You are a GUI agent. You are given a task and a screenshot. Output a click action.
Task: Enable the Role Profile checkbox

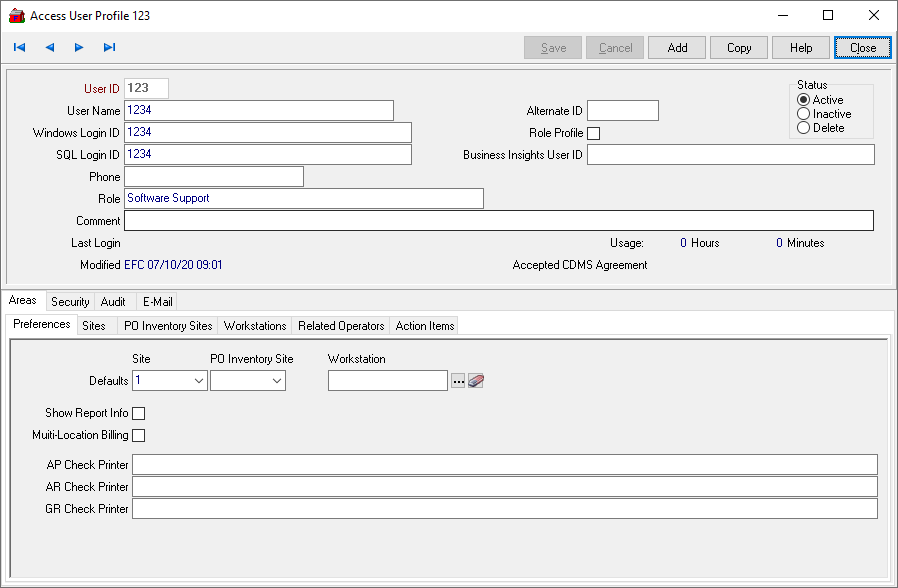[x=594, y=133]
